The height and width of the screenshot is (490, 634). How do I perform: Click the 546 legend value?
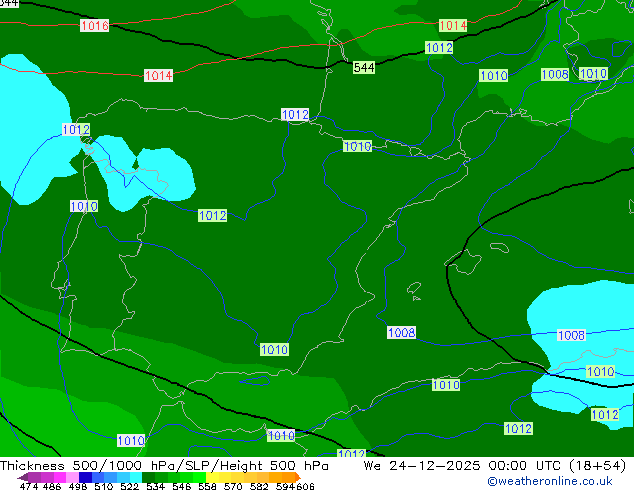pyautogui.click(x=182, y=486)
